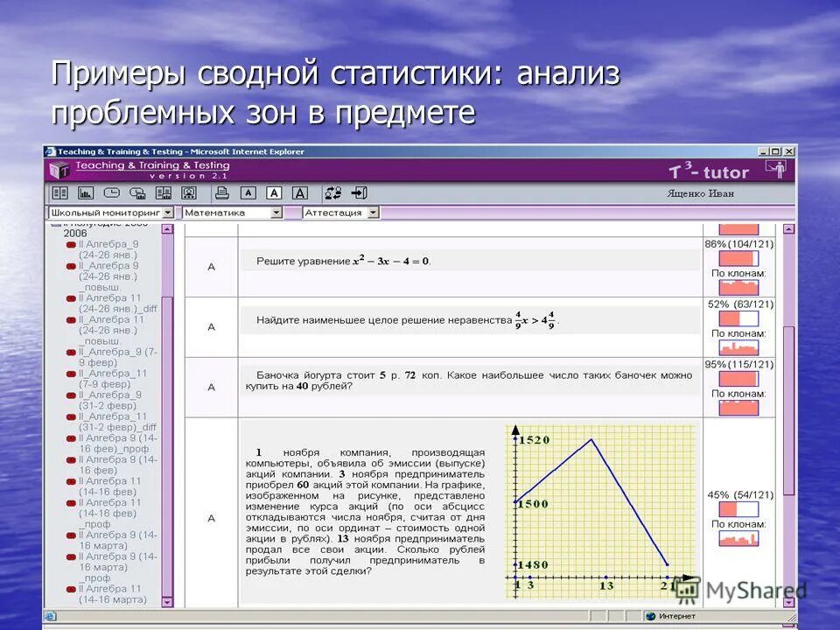Select the bar chart statistics icon
This screenshot has height=630, width=840.
(x=84, y=191)
